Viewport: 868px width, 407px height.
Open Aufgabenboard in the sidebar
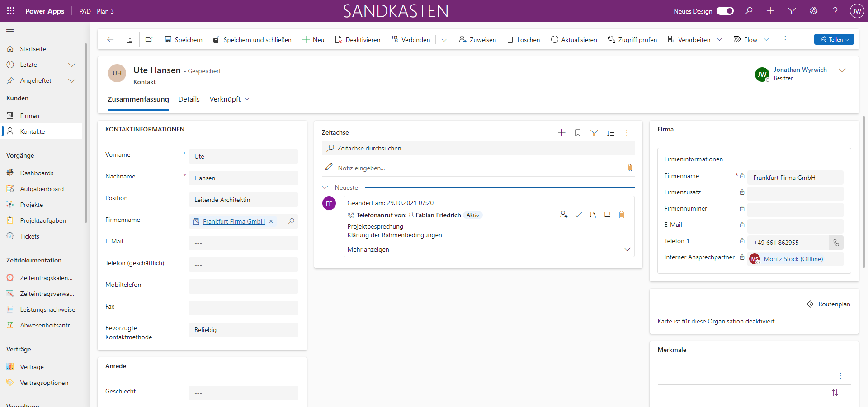click(42, 189)
